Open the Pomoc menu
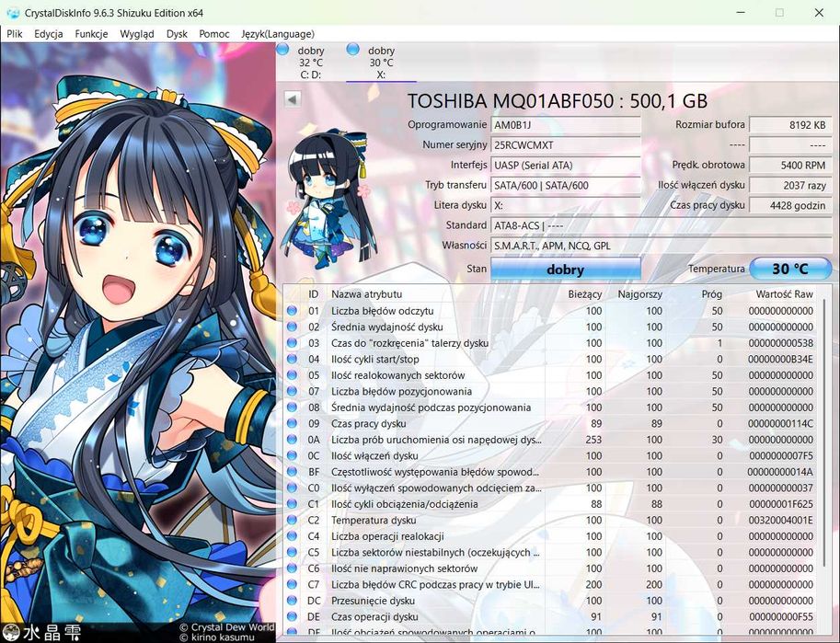This screenshot has height=643, width=840. 213,34
